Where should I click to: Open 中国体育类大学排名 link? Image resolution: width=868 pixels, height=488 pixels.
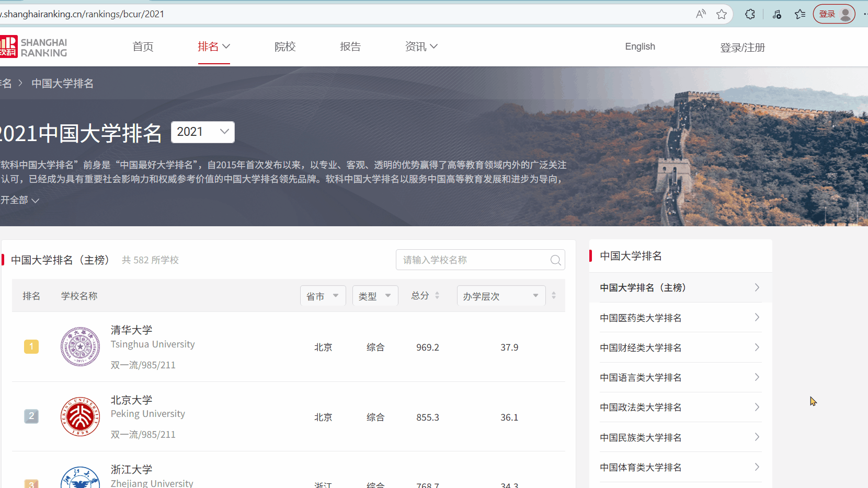click(641, 467)
